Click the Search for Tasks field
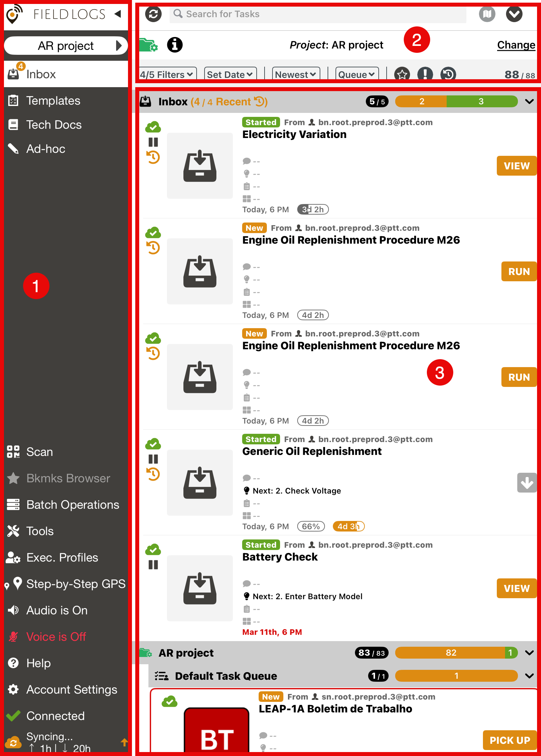Screen dimensions: 541x756 317,14
